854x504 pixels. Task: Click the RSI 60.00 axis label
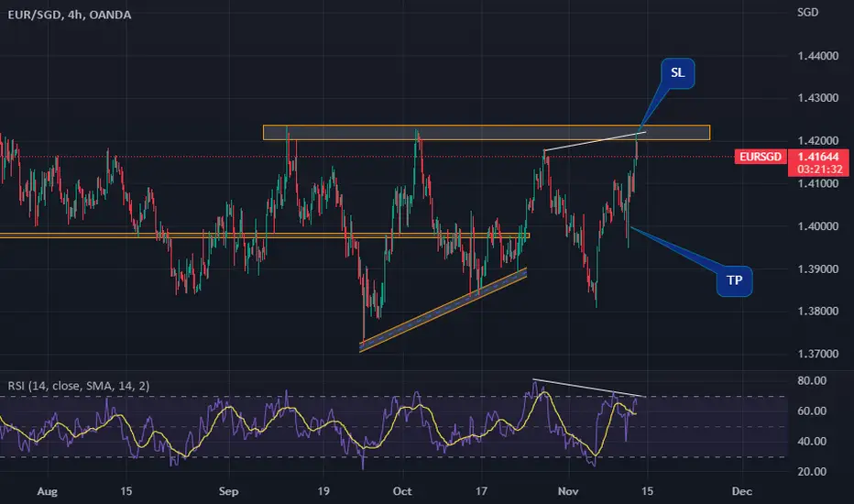812,411
